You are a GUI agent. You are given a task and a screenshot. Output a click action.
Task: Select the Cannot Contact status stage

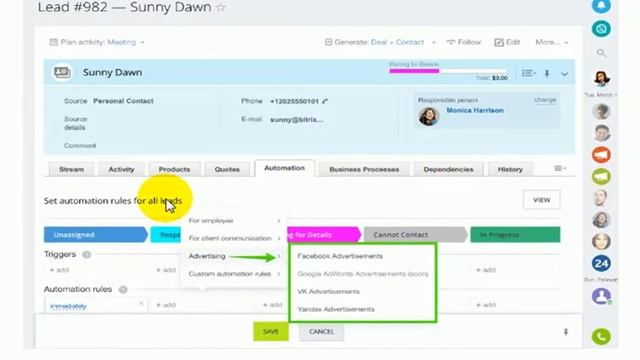coord(415,235)
